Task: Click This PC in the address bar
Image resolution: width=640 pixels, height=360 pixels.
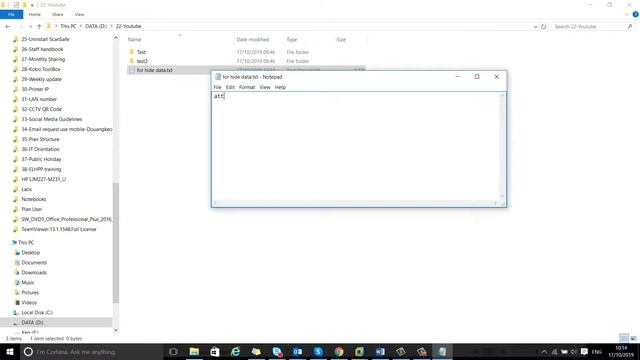Action: click(x=68, y=26)
